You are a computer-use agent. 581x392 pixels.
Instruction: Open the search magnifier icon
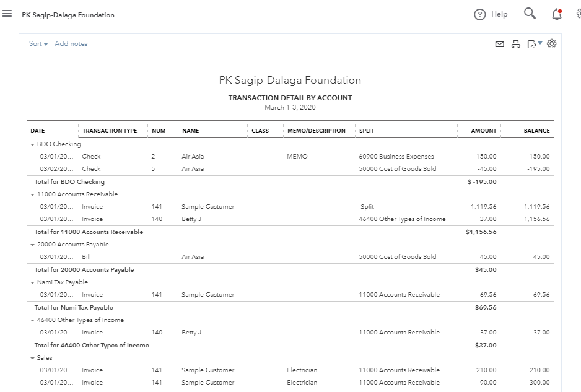[530, 14]
